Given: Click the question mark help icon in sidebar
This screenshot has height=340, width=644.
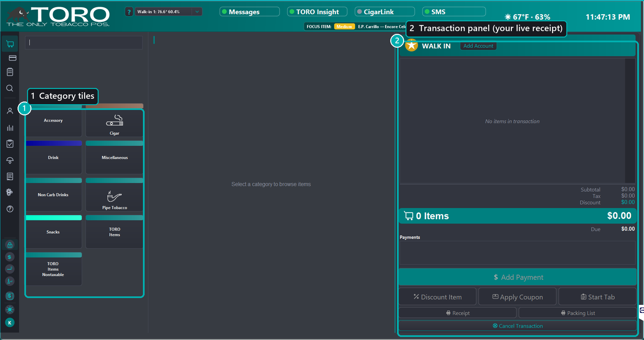Looking at the screenshot, I should [10, 209].
